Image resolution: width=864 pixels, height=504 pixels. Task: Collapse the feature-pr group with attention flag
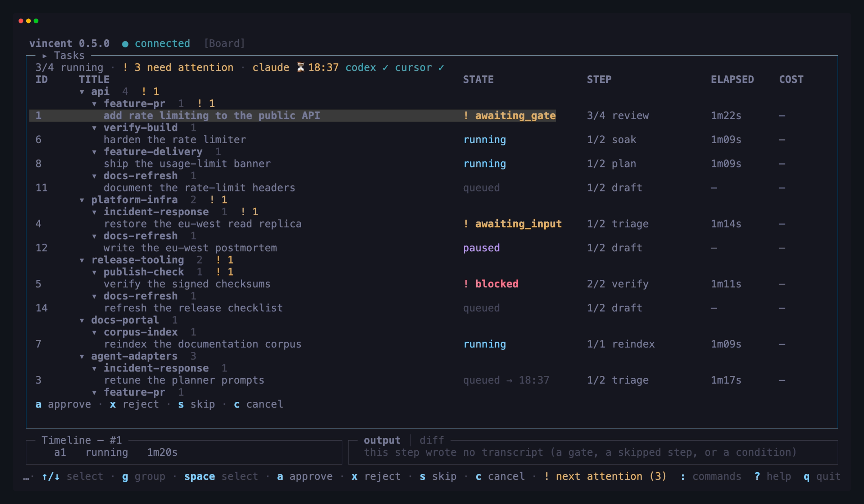click(94, 104)
